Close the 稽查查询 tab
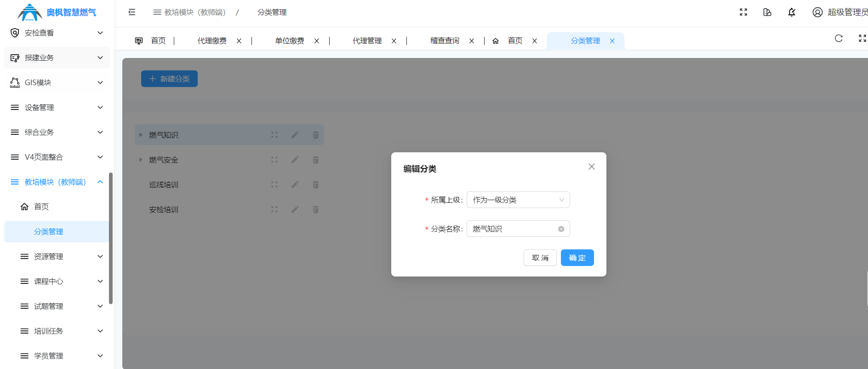Image resolution: width=868 pixels, height=369 pixels. click(472, 41)
